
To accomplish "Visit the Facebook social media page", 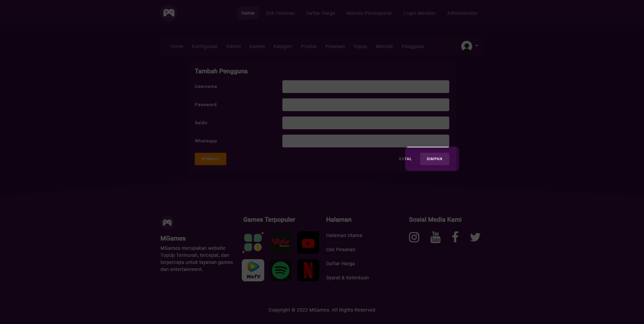I will (x=455, y=237).
